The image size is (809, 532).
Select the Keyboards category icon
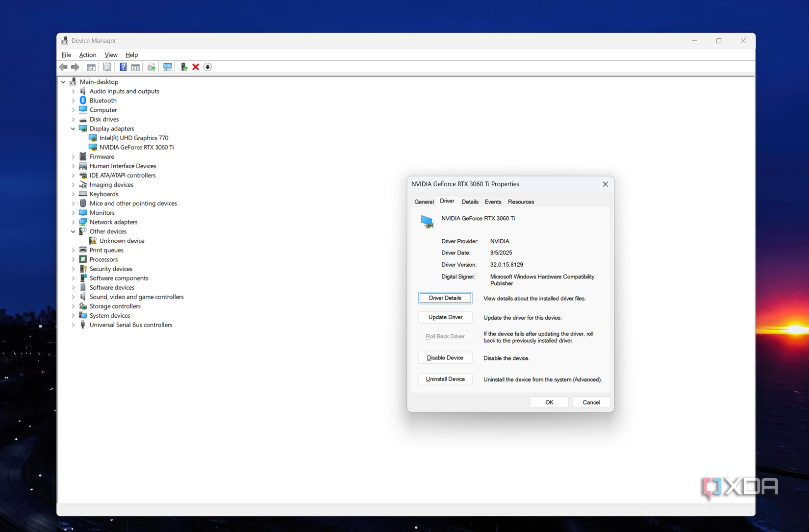[83, 194]
